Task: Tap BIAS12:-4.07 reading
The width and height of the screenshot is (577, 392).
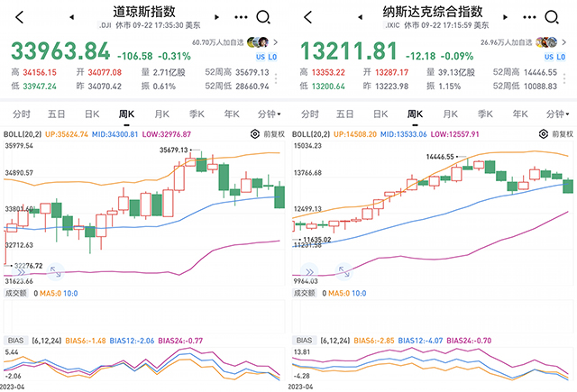Action: coord(421,341)
